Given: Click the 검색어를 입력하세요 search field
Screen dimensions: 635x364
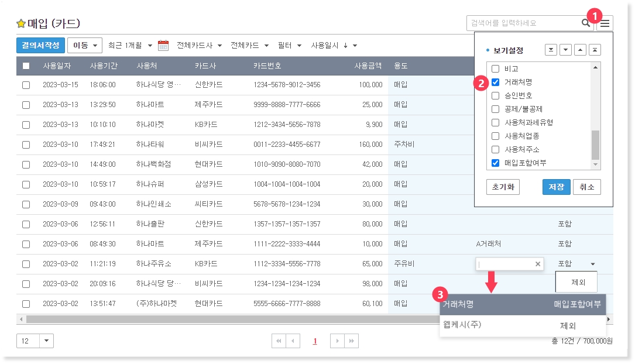Looking at the screenshot, I should (x=521, y=23).
